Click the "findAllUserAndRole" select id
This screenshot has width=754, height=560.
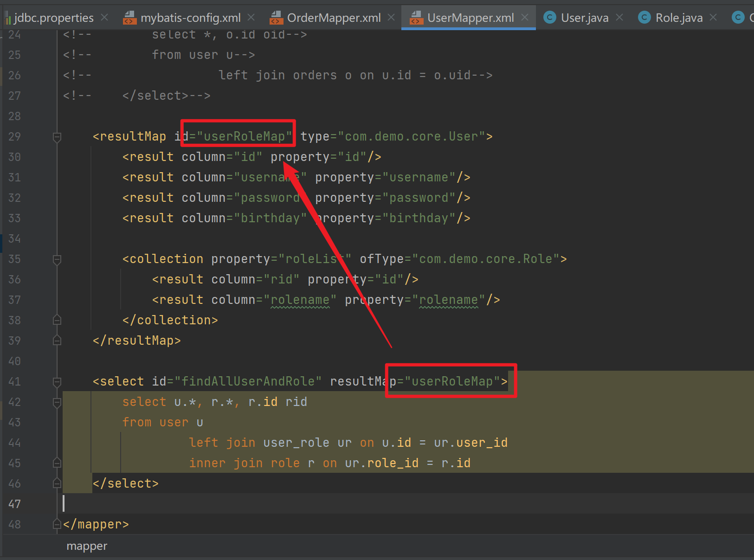pos(248,381)
